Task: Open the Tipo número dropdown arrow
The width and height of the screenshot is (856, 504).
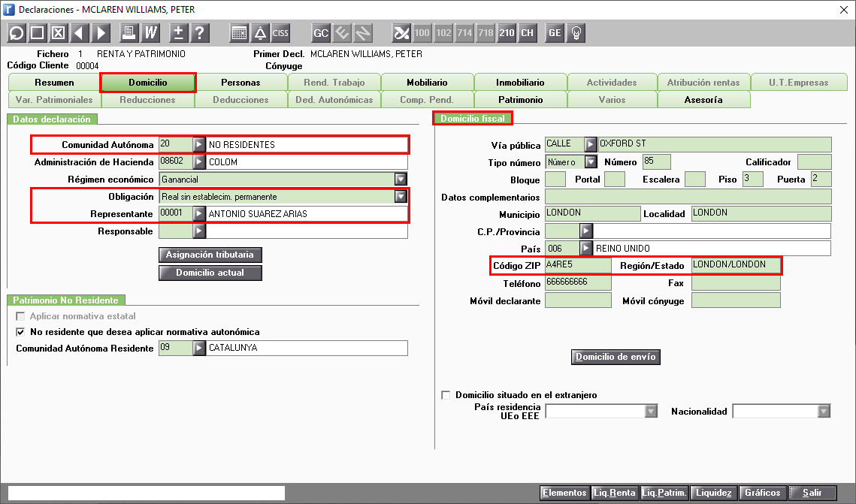Action: (x=591, y=162)
